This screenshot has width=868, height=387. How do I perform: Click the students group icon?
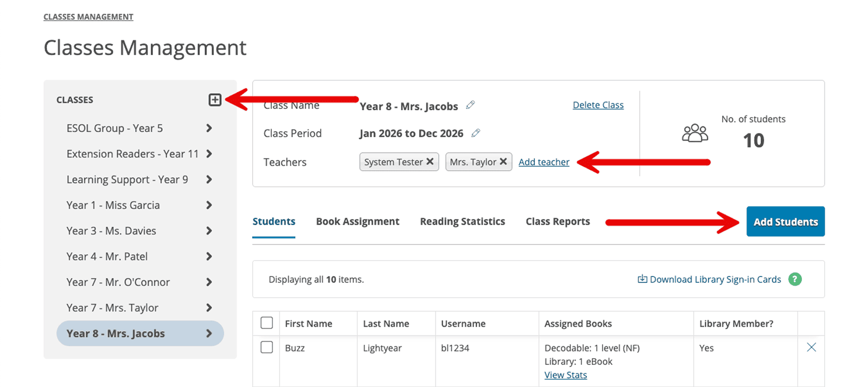[695, 133]
